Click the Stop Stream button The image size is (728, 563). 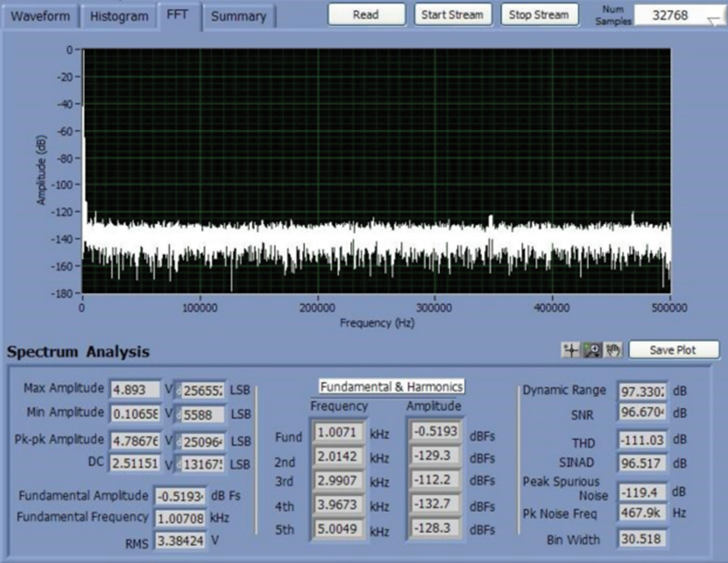(x=539, y=15)
